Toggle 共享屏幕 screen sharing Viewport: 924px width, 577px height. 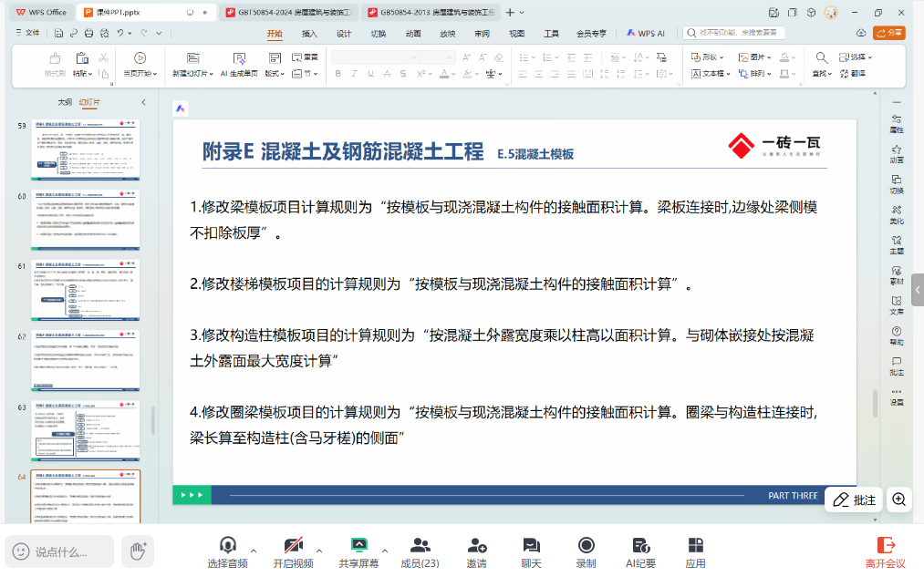click(358, 551)
